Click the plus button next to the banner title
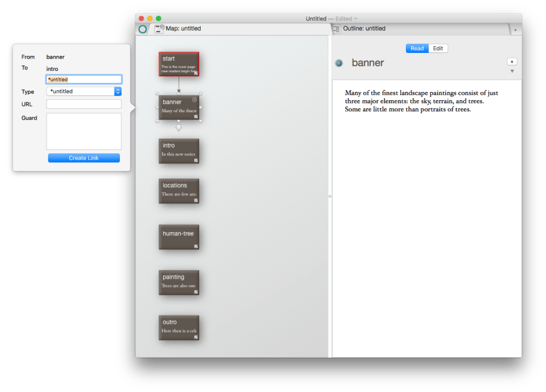 pos(512,62)
